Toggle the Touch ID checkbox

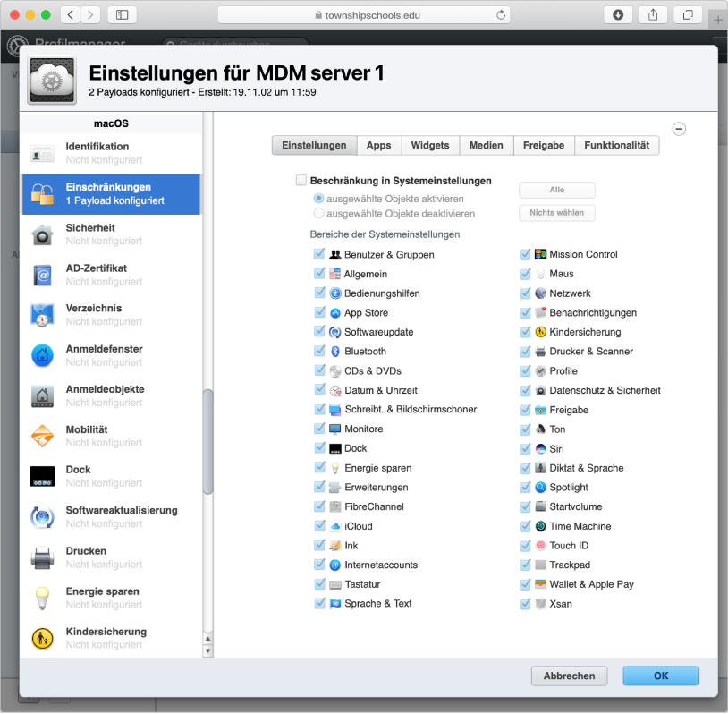pos(525,546)
